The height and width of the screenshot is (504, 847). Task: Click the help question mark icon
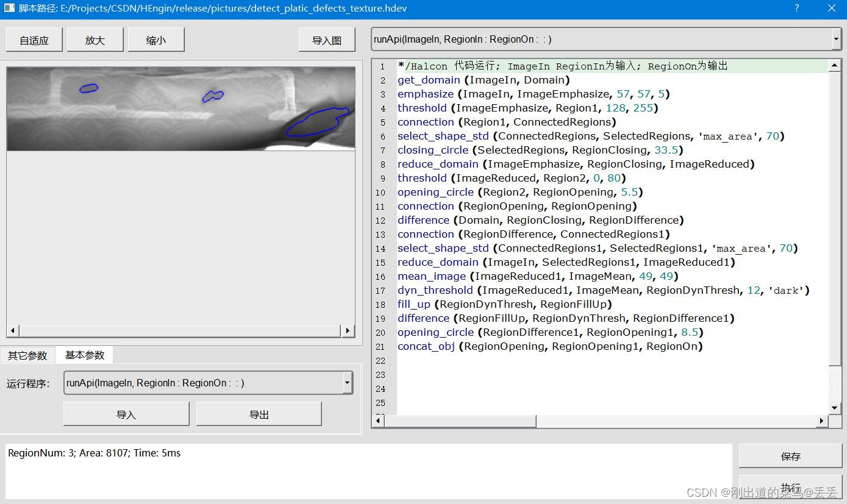(x=796, y=9)
